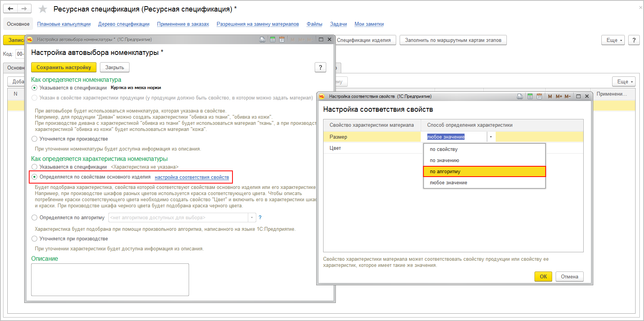Screen dimensions: 644x321
Task: Click 'Сохранить настройку' button
Action: coord(64,67)
